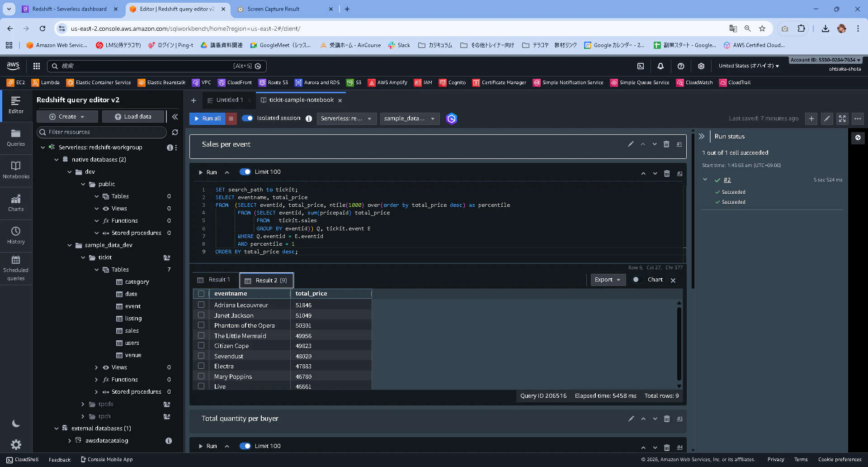Open the Notebooks sidebar icon
The height and width of the screenshot is (467, 868).
(x=16, y=171)
